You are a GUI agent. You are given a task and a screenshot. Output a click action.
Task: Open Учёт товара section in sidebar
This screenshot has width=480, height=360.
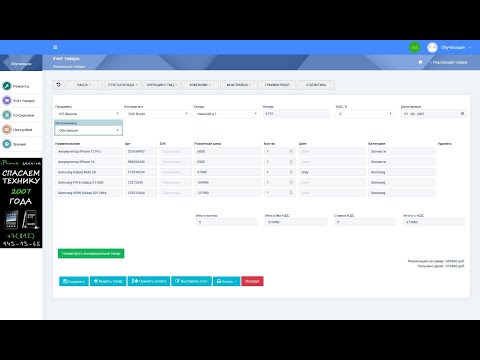point(21,100)
